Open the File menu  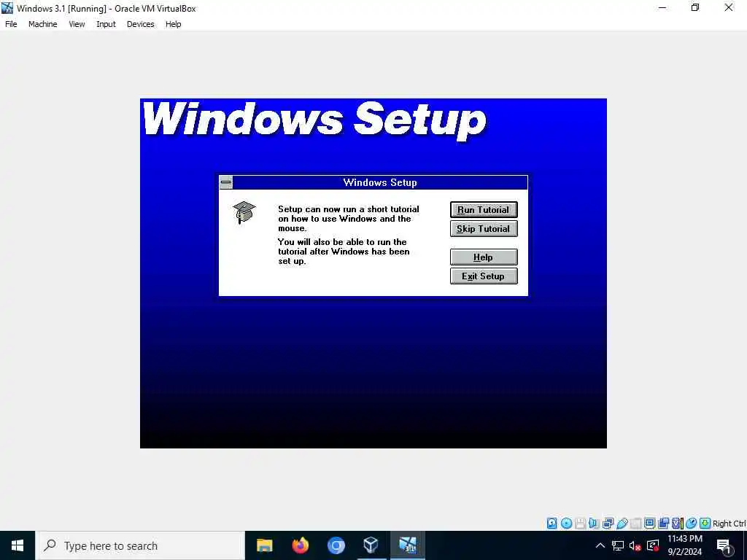pyautogui.click(x=11, y=24)
